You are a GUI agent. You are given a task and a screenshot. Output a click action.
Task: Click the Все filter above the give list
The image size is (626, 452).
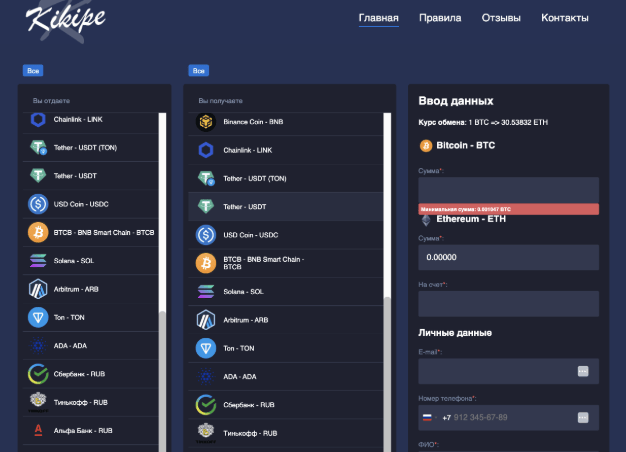pyautogui.click(x=33, y=71)
